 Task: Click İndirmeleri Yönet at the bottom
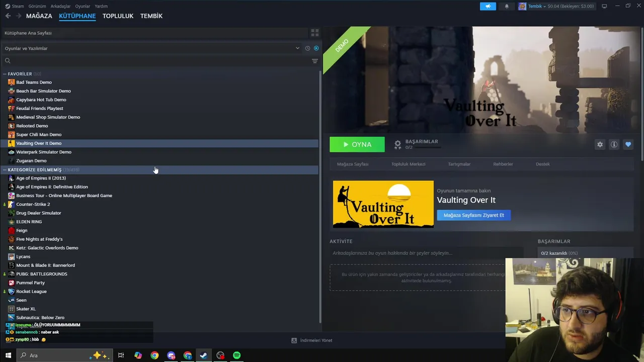316,340
